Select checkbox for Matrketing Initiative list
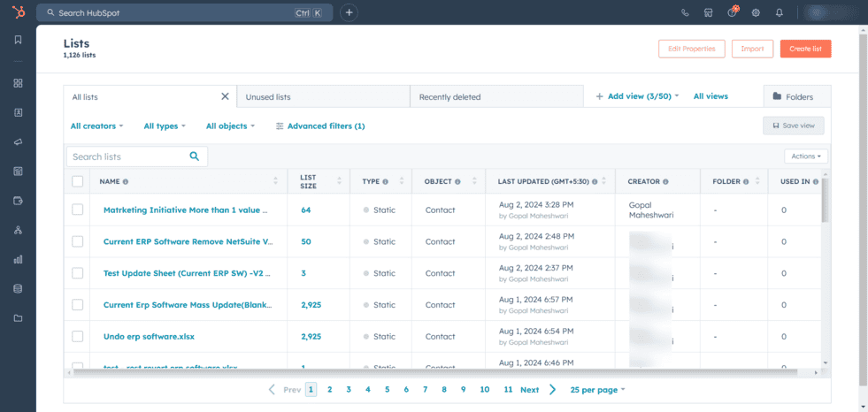The height and width of the screenshot is (412, 868). 78,210
